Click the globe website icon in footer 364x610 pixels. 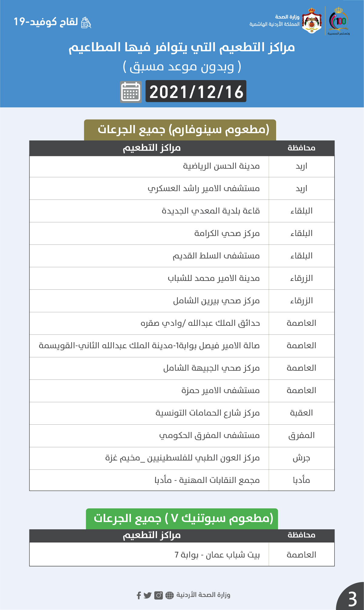(169, 595)
